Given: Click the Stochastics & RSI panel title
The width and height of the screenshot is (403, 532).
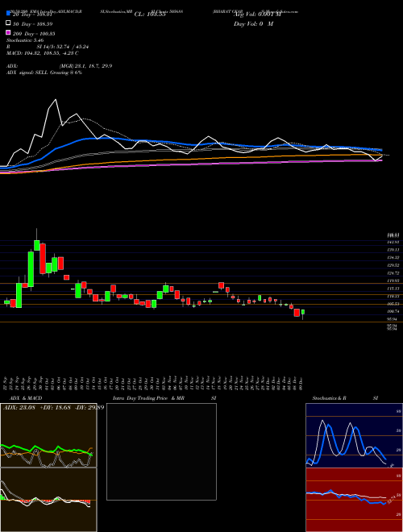Looking at the screenshot, I should coord(345,398).
